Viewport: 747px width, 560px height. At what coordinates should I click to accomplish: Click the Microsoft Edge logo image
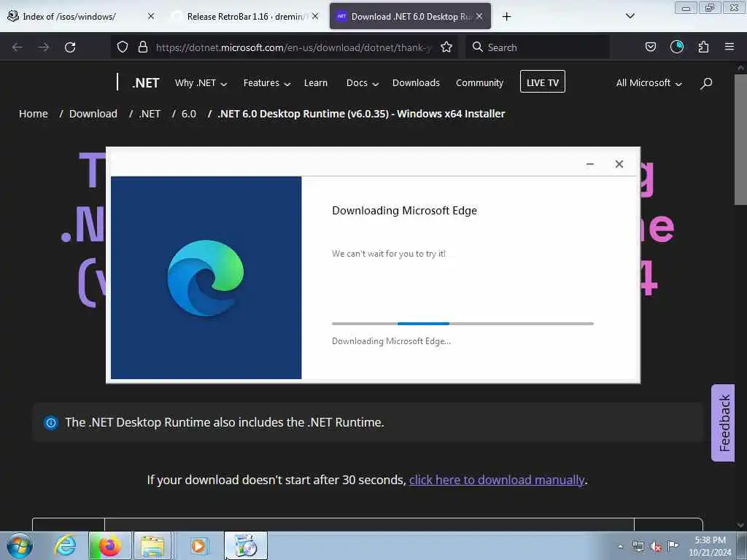click(205, 278)
